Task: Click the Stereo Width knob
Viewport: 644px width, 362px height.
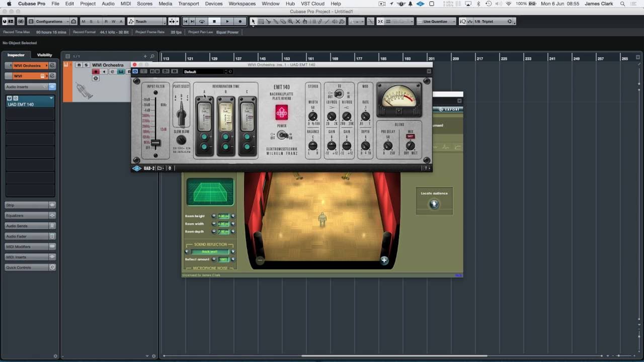Action: 313,117
